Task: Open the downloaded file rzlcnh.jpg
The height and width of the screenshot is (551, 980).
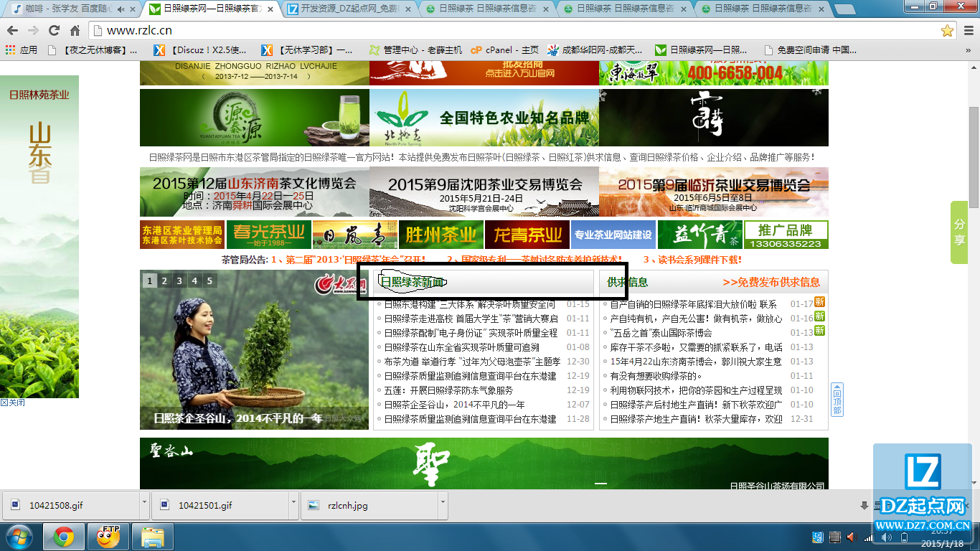Action: point(369,505)
